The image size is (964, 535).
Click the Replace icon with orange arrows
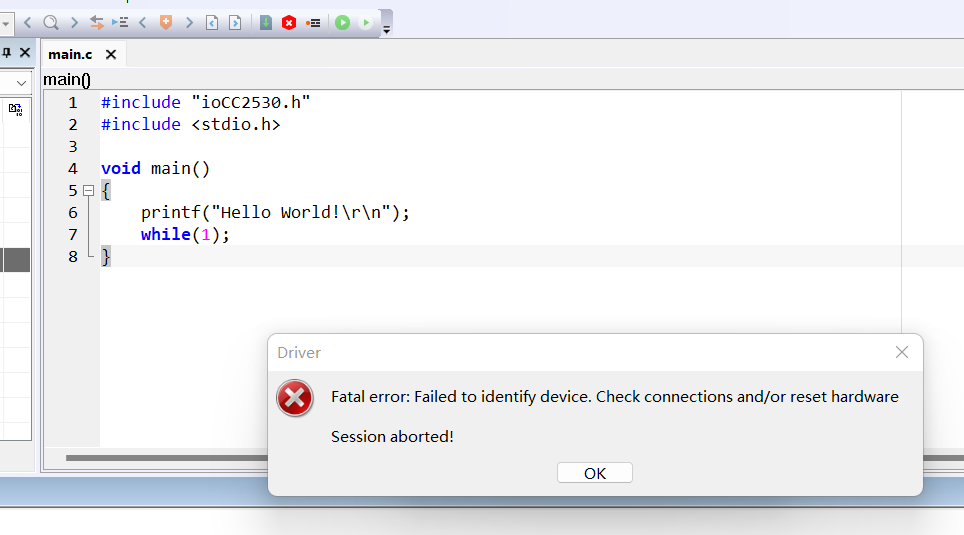tap(97, 22)
